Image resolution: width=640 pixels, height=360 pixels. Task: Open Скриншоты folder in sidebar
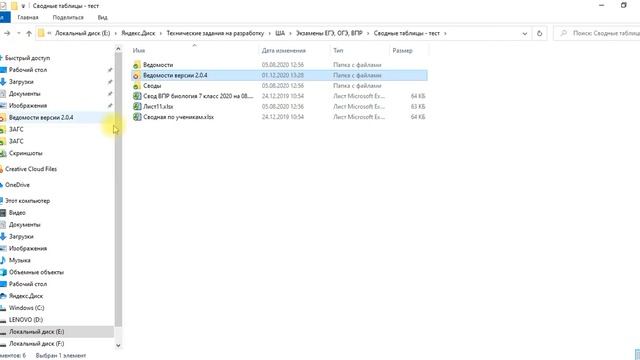click(x=25, y=153)
